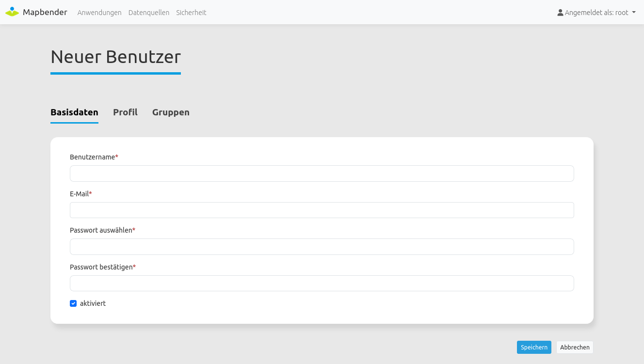Viewport: 644px width, 364px height.
Task: Save the new user with Speichern
Action: (534, 348)
